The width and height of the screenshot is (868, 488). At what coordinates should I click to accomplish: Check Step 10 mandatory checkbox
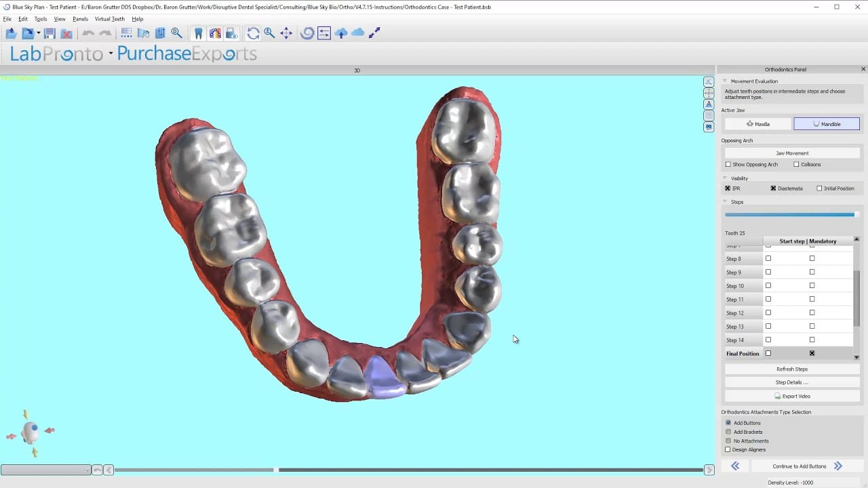(x=812, y=285)
